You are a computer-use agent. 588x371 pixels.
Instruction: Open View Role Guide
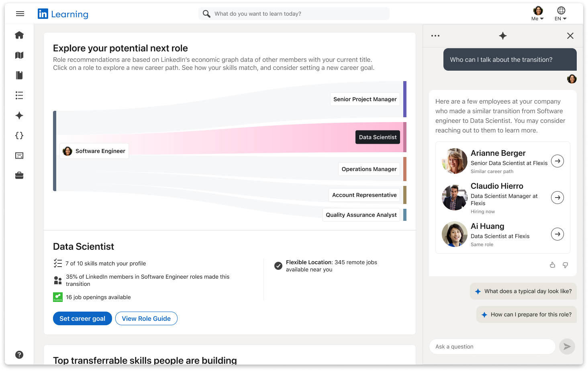coord(146,318)
